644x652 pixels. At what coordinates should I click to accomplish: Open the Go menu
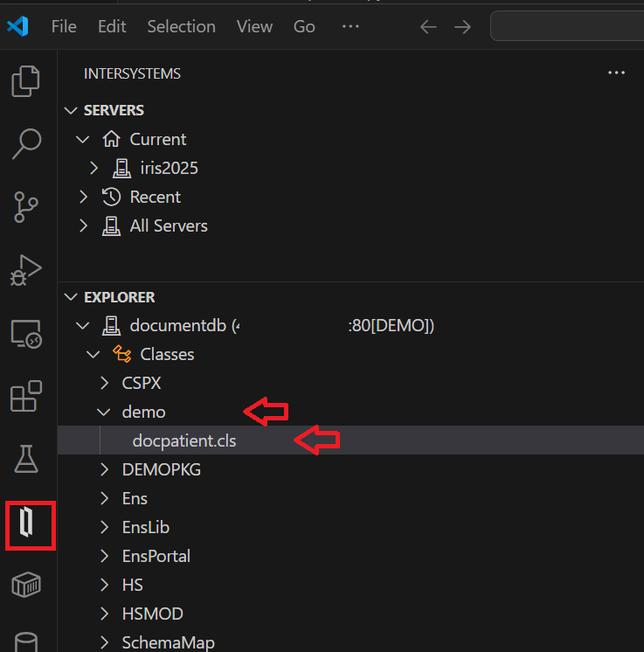tap(304, 26)
